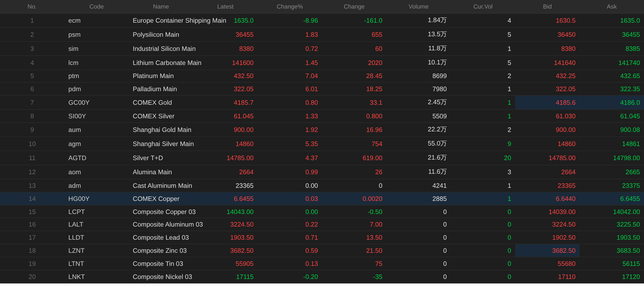Viewport: 644px width, 287px height.
Task: Select Composite Tin 03 row
Action: tap(322, 264)
